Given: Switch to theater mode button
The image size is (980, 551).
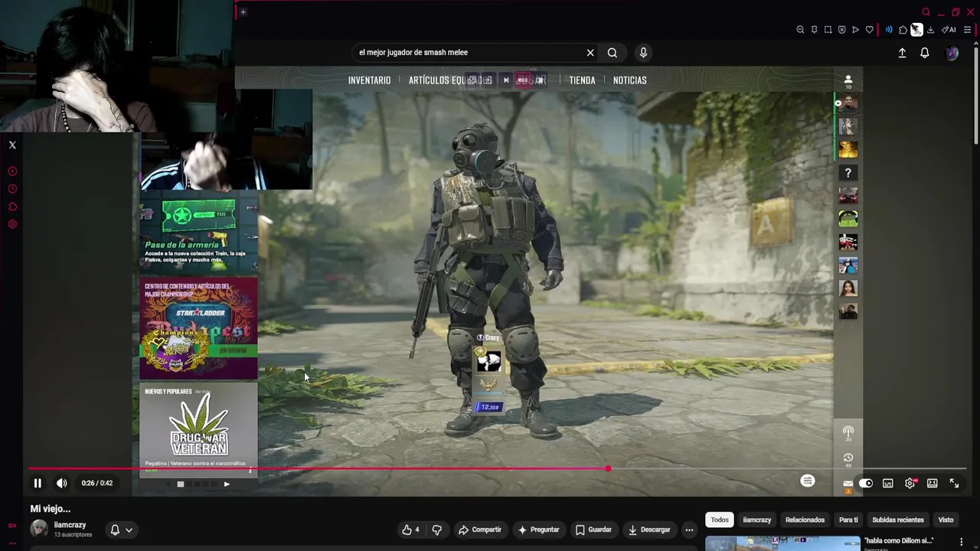Looking at the screenshot, I should pyautogui.click(x=932, y=483).
